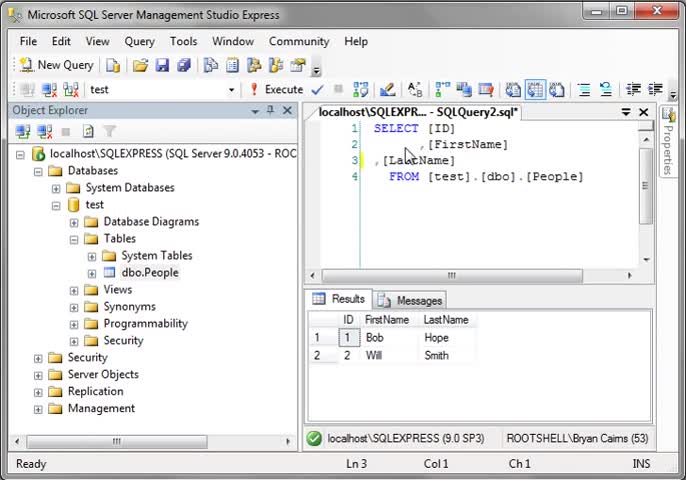Display Estimated Execution Plan icon

point(361,90)
